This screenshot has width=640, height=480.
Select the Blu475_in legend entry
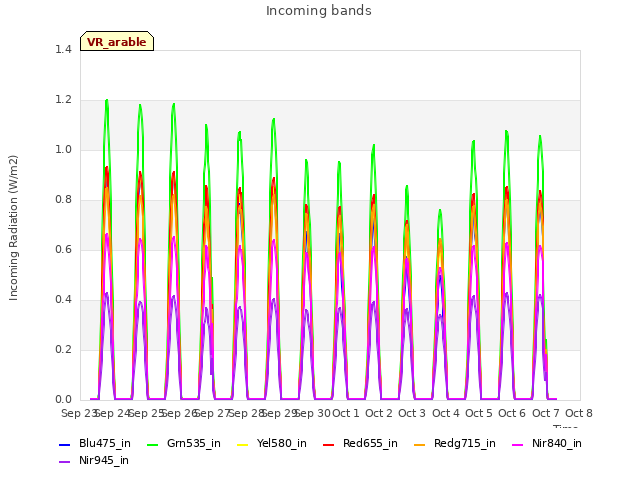[95, 444]
